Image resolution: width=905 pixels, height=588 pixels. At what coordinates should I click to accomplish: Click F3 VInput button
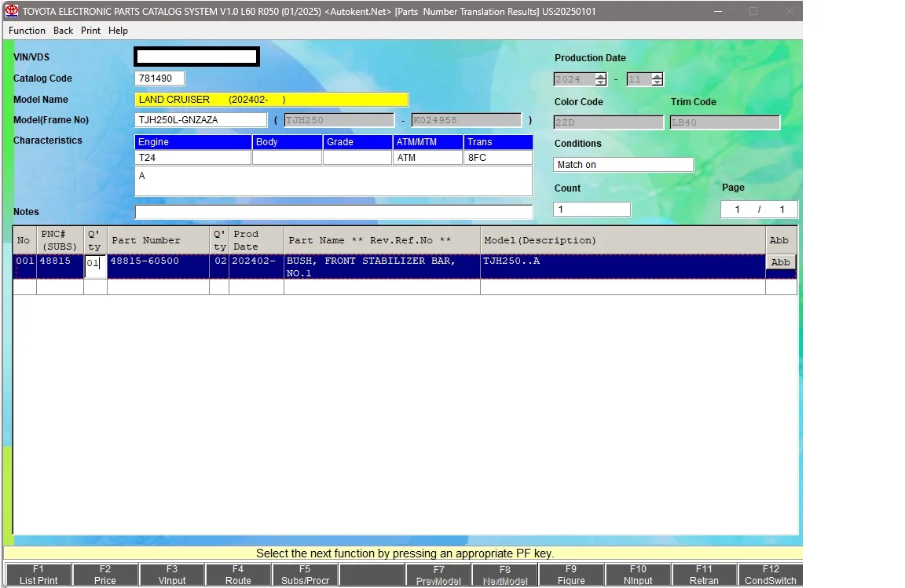tap(172, 575)
